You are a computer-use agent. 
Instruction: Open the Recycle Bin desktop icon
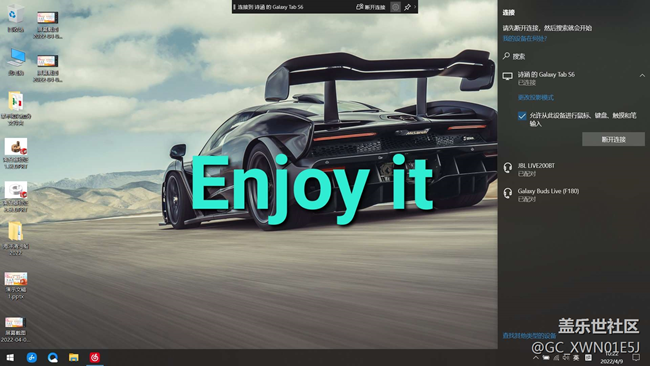click(x=16, y=18)
